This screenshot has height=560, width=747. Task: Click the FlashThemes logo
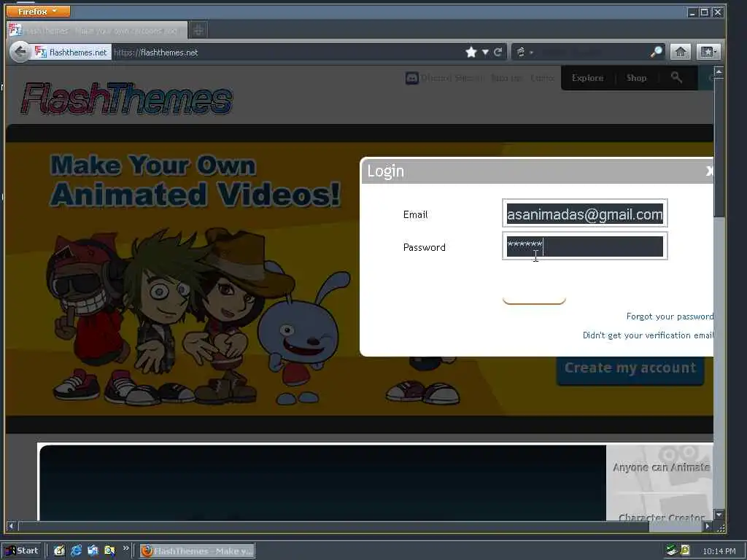pos(126,98)
